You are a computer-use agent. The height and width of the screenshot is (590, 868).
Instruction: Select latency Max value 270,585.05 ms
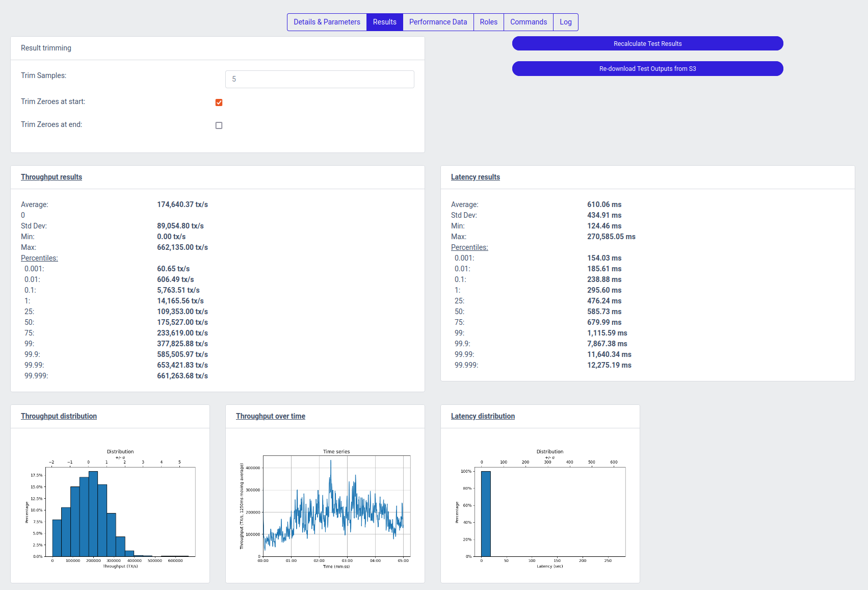point(611,237)
